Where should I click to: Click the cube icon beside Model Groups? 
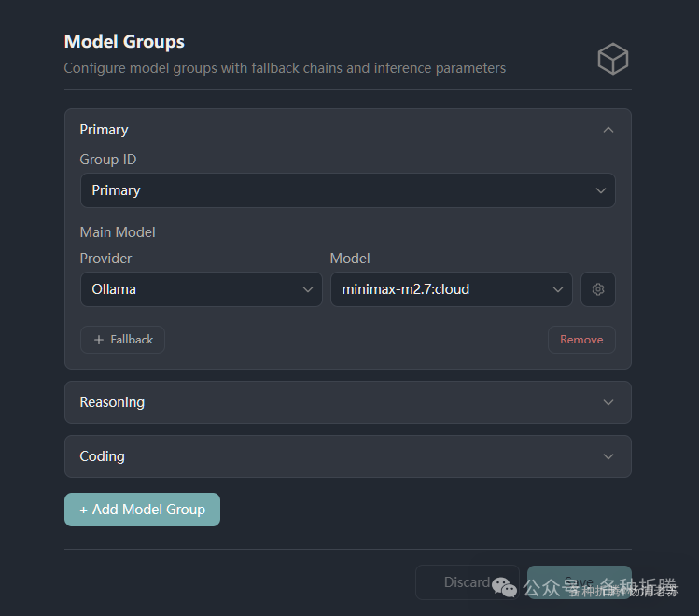[x=613, y=60]
